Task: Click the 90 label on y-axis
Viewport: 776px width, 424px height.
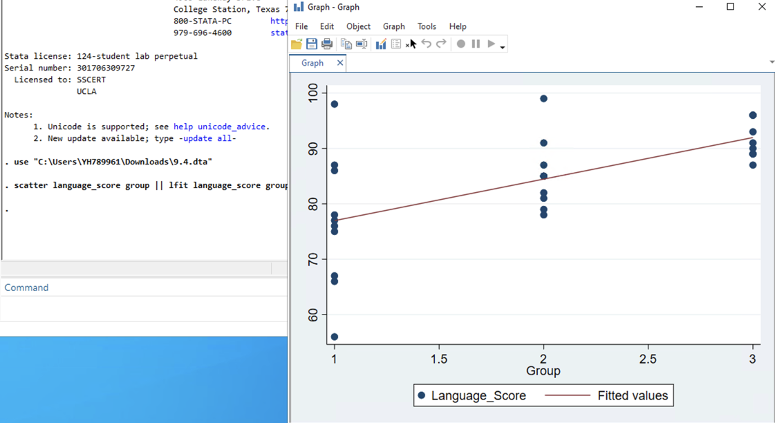Action: (x=313, y=148)
